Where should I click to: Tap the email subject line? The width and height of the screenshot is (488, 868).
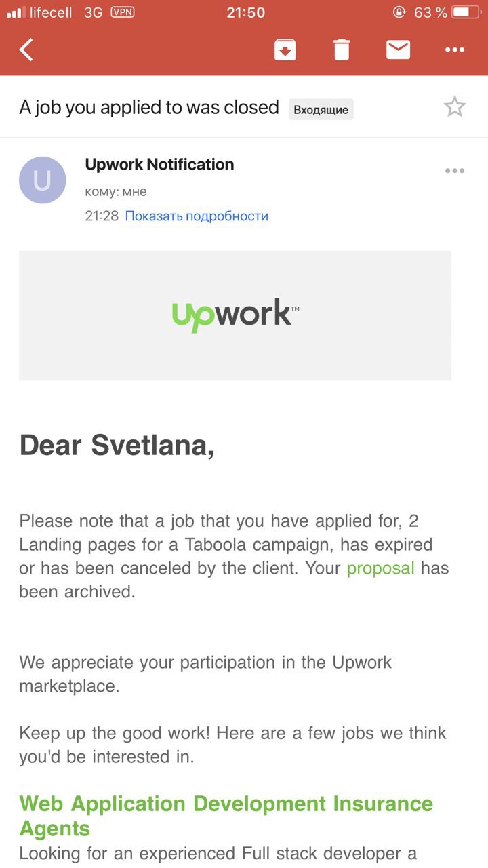click(149, 107)
